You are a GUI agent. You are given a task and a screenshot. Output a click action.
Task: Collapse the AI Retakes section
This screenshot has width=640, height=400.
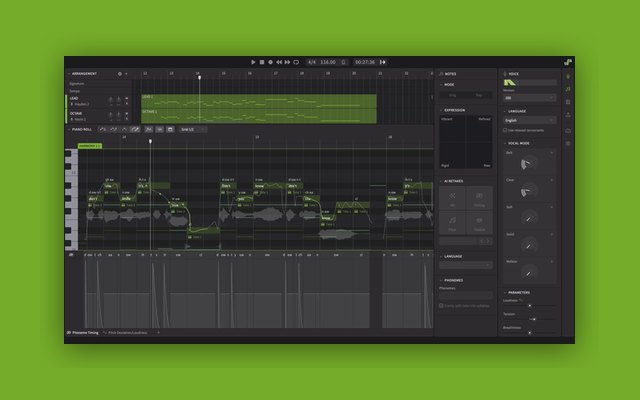point(441,181)
